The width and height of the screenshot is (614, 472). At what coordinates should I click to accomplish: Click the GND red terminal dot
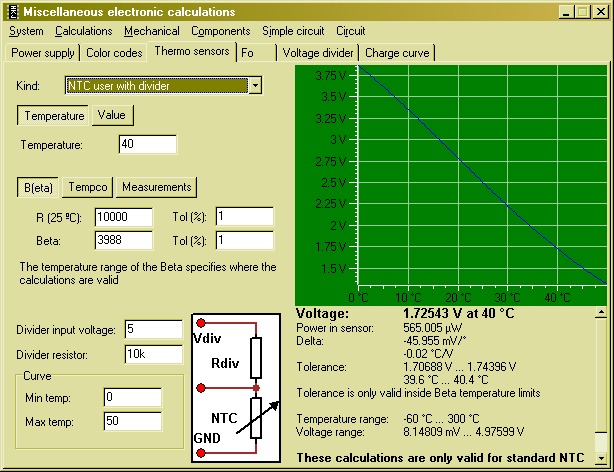[201, 453]
